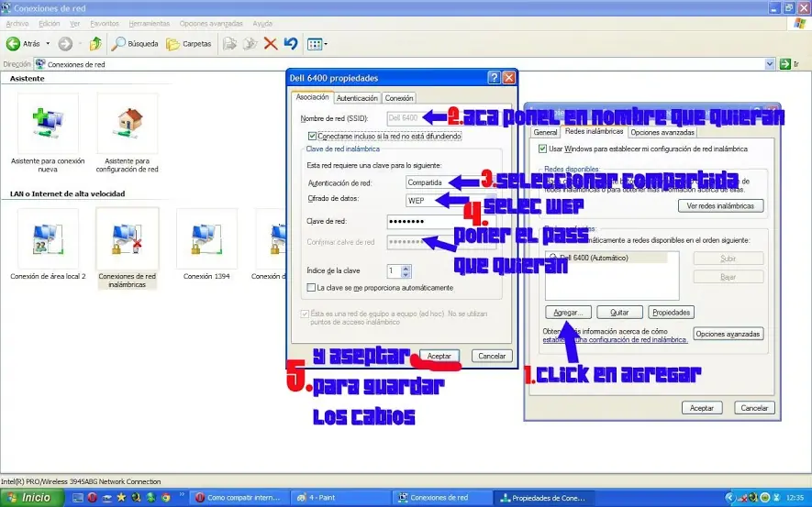Toggle La clave se me proporciona automáticamente
Image resolution: width=812 pixels, height=507 pixels.
[x=311, y=288]
